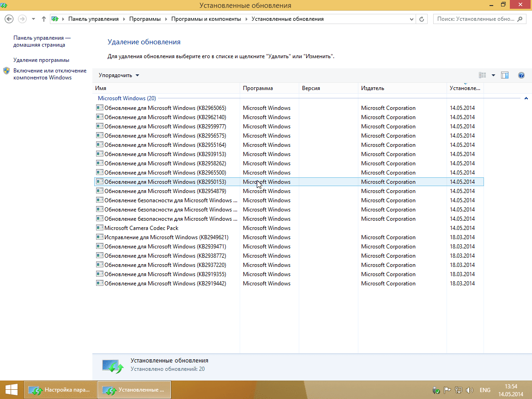Image resolution: width=532 pixels, height=399 pixels.
Task: Click the Windows Start button
Action: (11, 390)
